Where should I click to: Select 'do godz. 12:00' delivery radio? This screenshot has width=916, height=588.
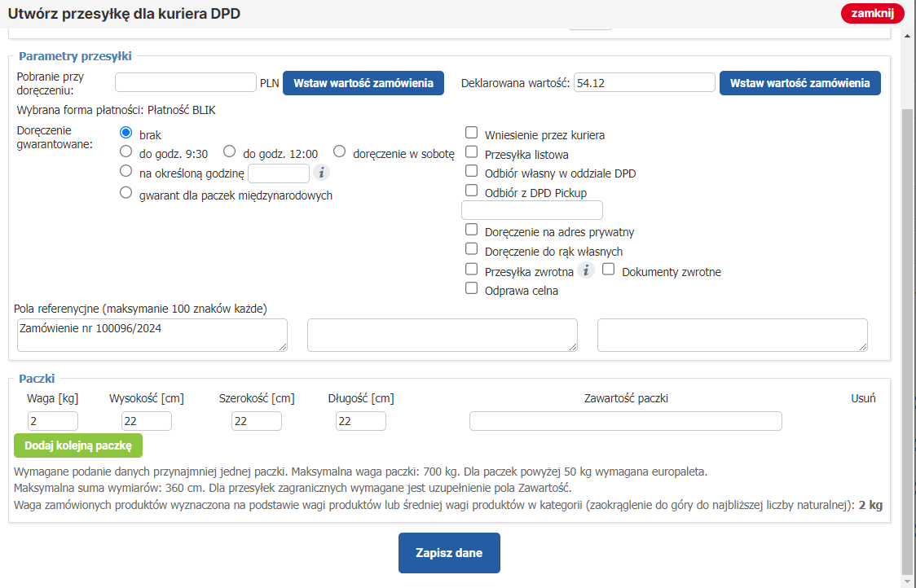point(230,151)
